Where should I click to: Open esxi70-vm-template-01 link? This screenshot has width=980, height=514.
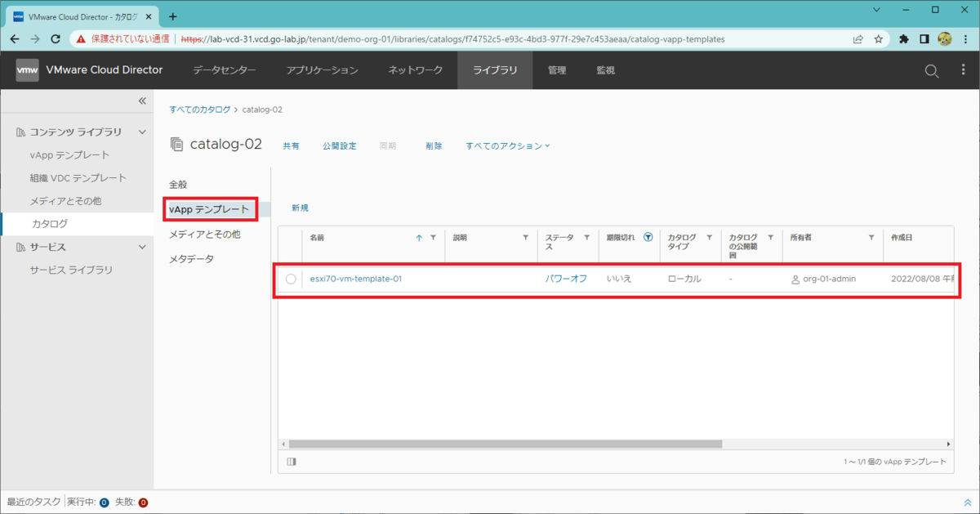point(356,279)
